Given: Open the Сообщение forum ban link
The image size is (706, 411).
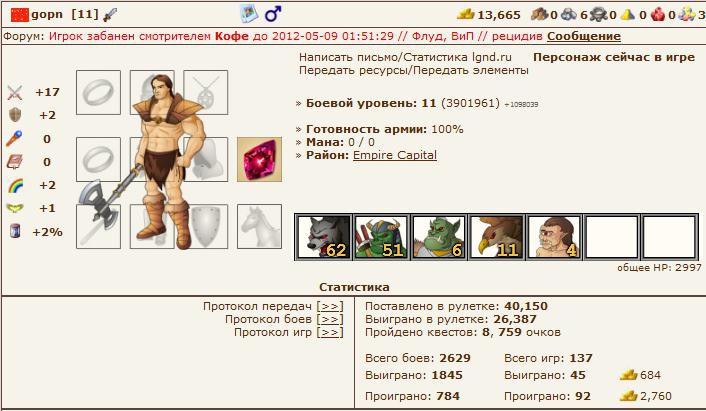Looking at the screenshot, I should (x=584, y=36).
